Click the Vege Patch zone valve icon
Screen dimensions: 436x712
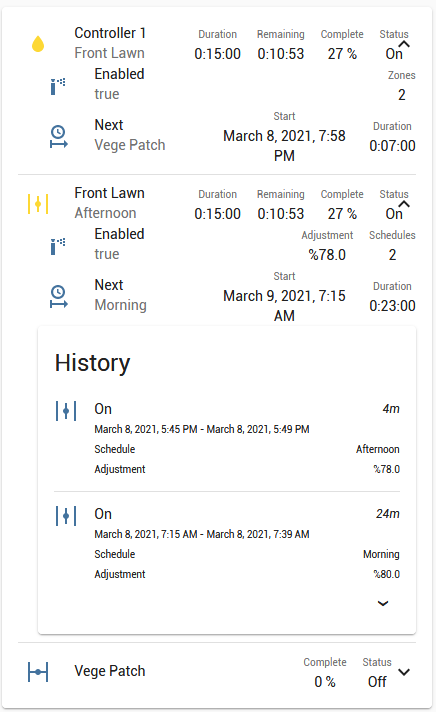pos(38,672)
